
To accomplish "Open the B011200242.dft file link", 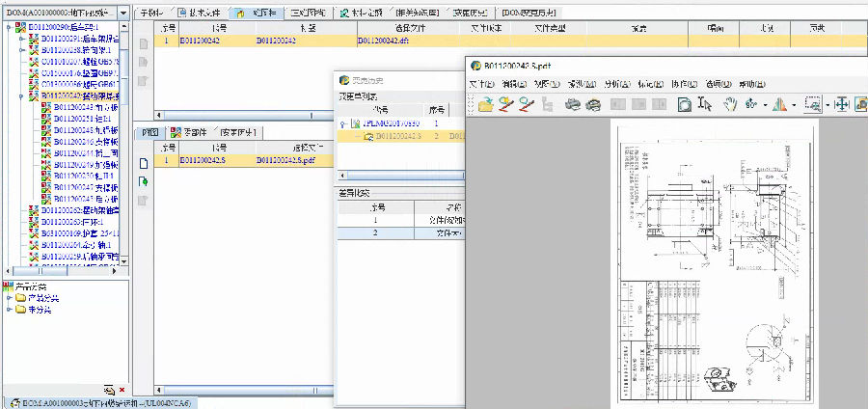I will (x=383, y=41).
